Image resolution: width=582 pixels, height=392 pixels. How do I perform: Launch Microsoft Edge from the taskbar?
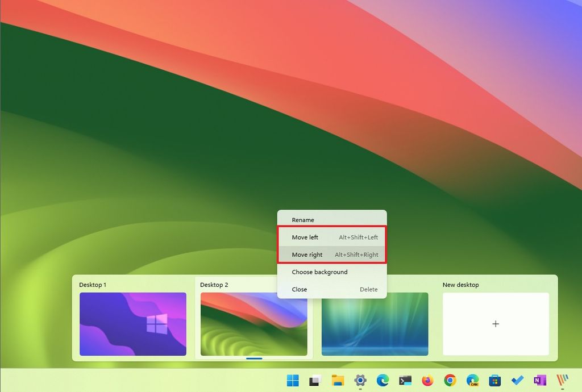click(383, 380)
